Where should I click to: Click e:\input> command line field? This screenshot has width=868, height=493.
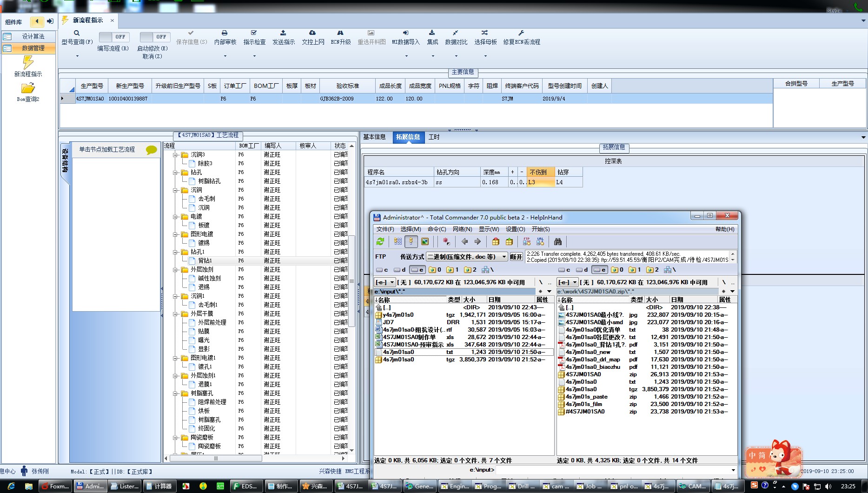pyautogui.click(x=616, y=470)
